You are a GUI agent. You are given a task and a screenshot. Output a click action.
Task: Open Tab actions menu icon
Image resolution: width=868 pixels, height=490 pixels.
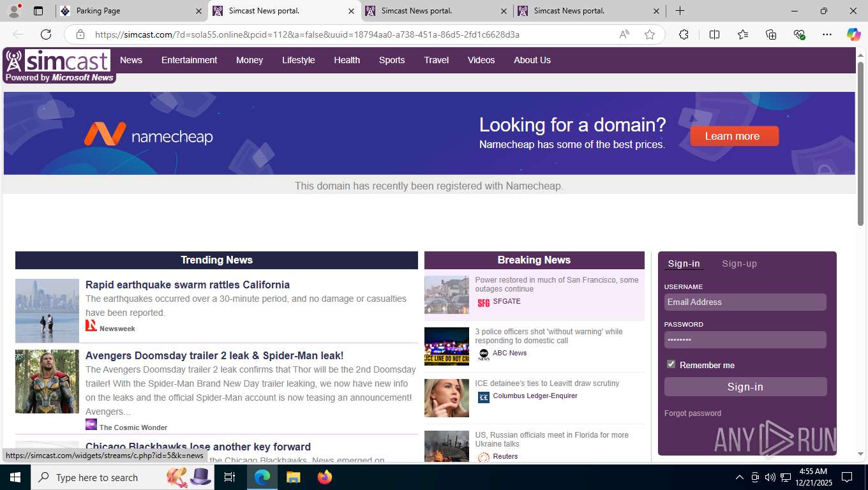(x=38, y=11)
